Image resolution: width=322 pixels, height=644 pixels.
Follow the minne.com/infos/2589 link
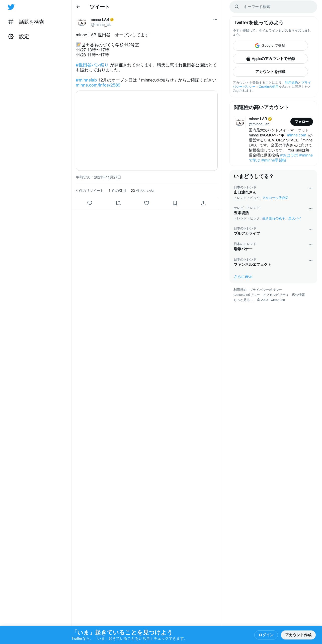pos(98,85)
